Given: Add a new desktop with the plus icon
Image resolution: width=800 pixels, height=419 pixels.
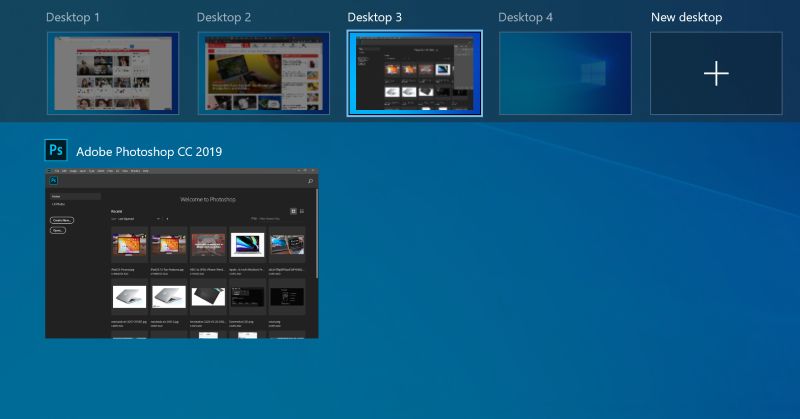Looking at the screenshot, I should (x=716, y=73).
